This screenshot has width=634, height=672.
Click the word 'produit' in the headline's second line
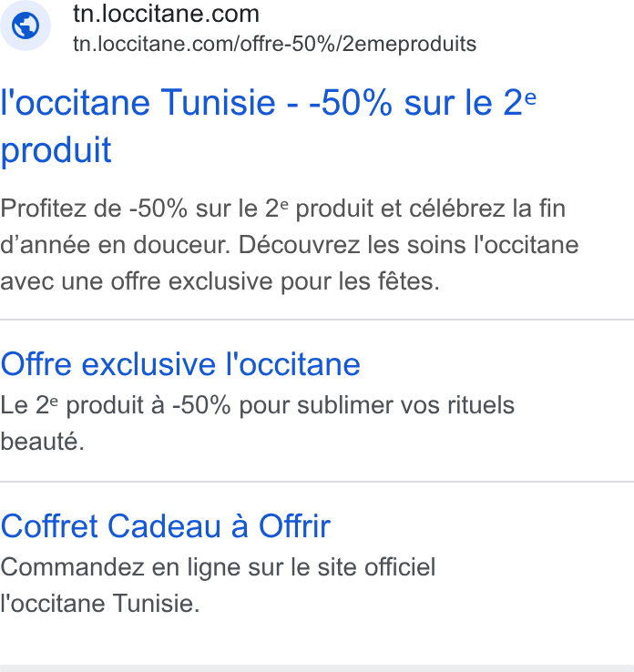click(56, 150)
